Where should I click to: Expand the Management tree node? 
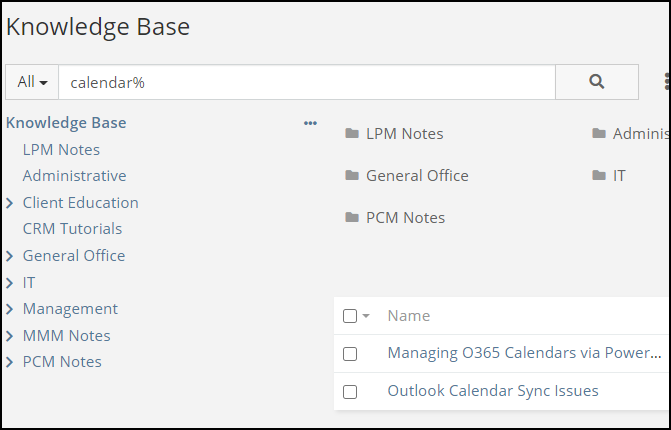point(10,309)
